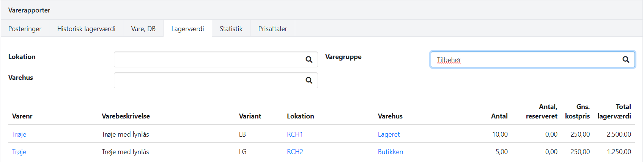Open the Lageret warehouse link
Viewport: 644px width, 162px height.
(x=389, y=134)
